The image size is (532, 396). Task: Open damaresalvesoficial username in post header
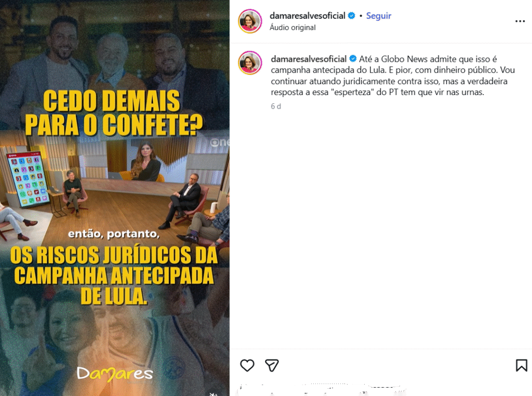pos(308,16)
